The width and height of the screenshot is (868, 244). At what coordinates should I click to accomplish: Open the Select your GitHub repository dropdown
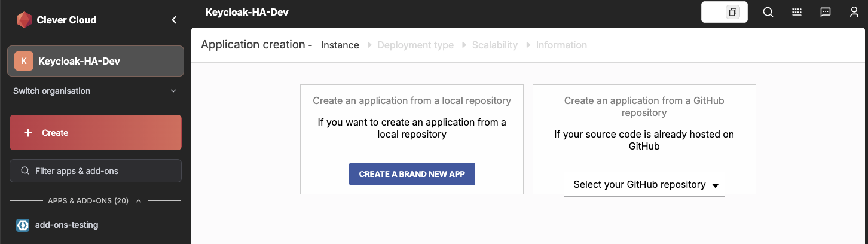pos(644,184)
